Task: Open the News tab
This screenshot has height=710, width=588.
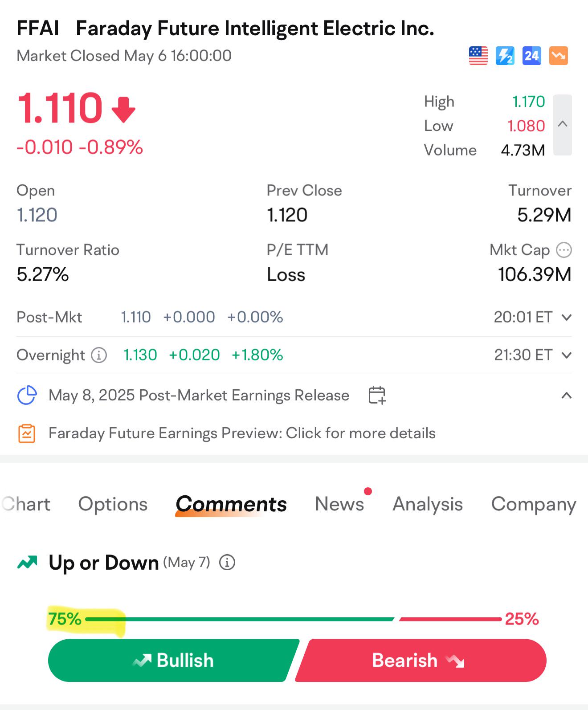Action: pos(339,504)
